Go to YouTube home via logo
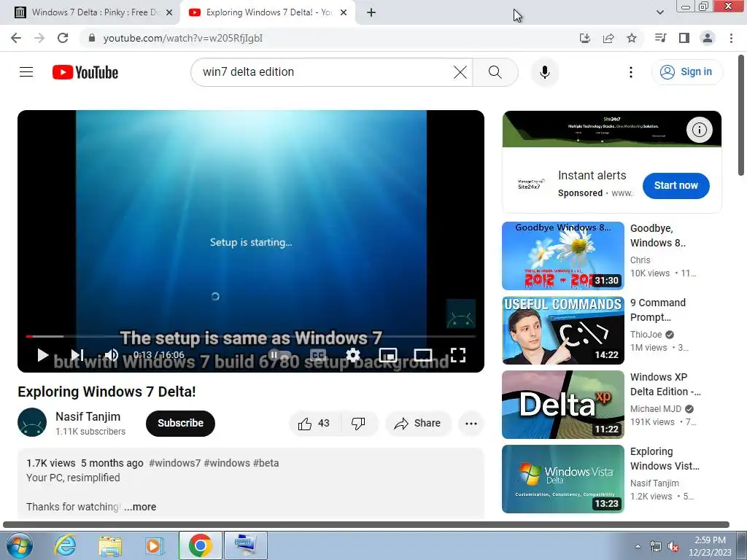Screen dimensions: 747x560 [x=85, y=72]
